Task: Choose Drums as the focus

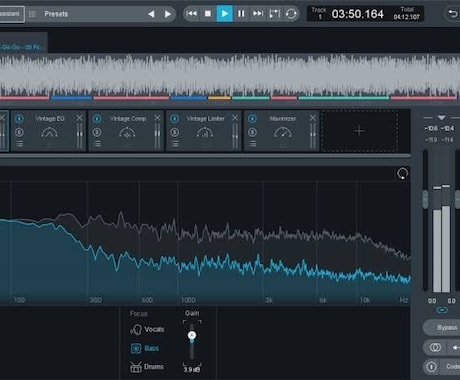Action: [147, 367]
